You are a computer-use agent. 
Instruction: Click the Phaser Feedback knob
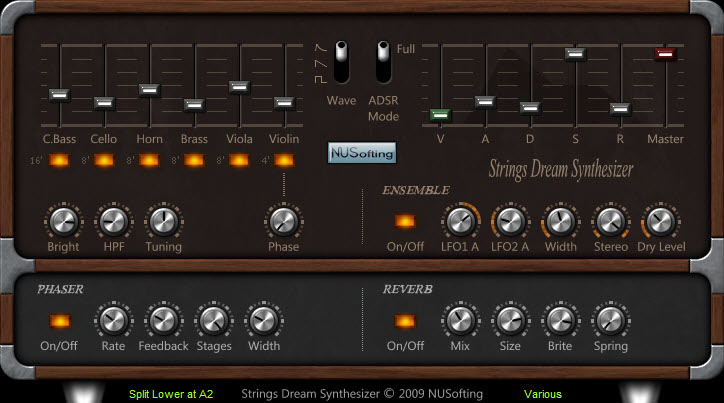pos(163,320)
